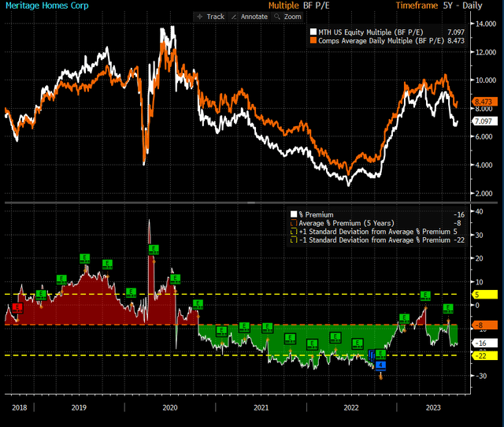Image resolution: width=504 pixels, height=427 pixels.
Task: Click the panel divider handle between charts
Action: 251,203
